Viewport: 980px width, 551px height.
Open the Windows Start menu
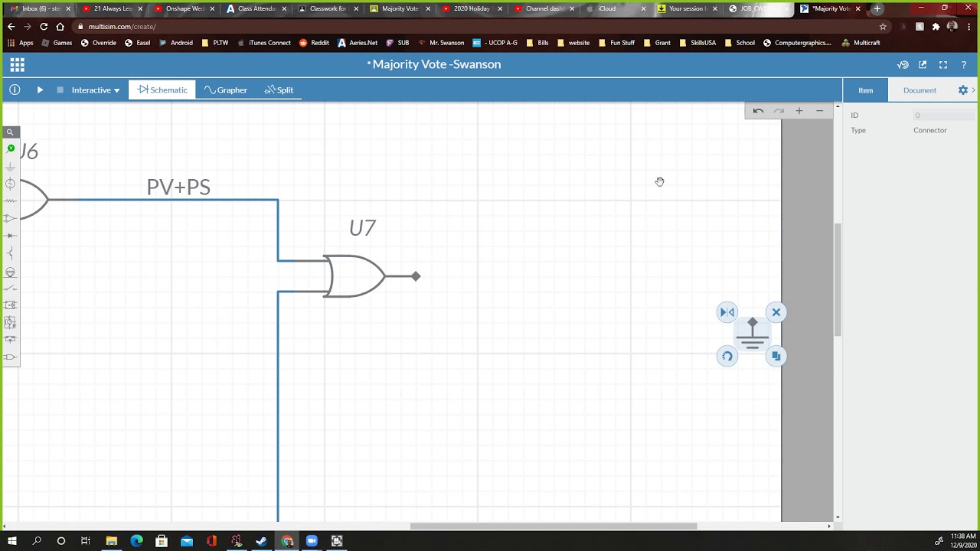click(11, 541)
